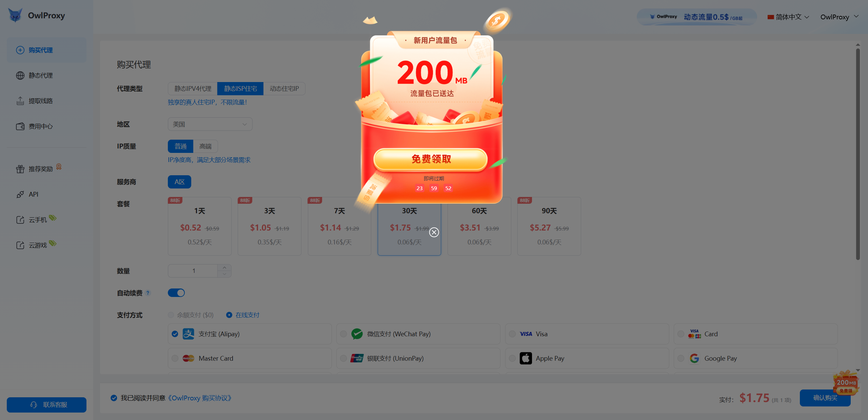This screenshot has width=868, height=420.
Task: Open 费用中心 wallet icon
Action: [20, 126]
